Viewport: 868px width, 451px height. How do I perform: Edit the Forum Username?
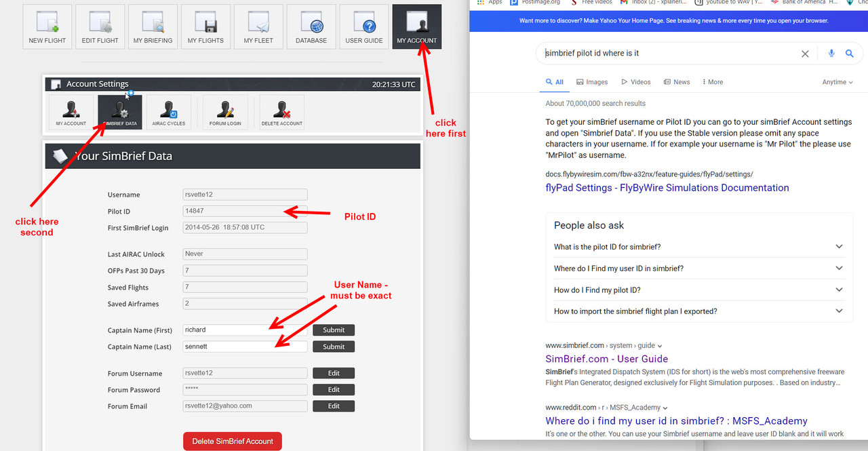coord(334,373)
